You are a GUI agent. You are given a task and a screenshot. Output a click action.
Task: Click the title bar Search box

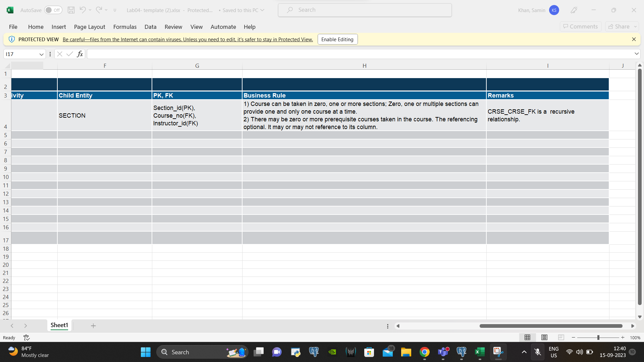pos(365,10)
